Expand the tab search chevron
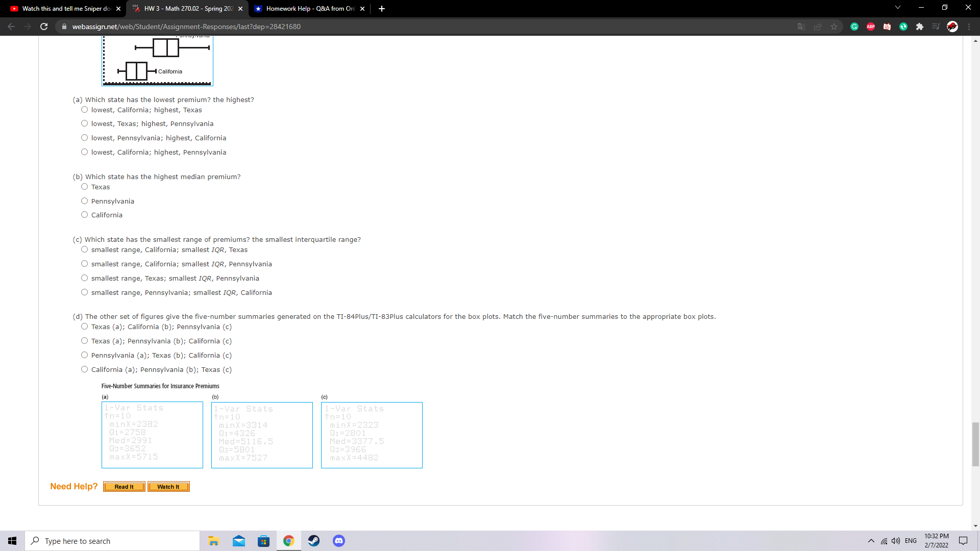The height and width of the screenshot is (551, 980). [898, 8]
